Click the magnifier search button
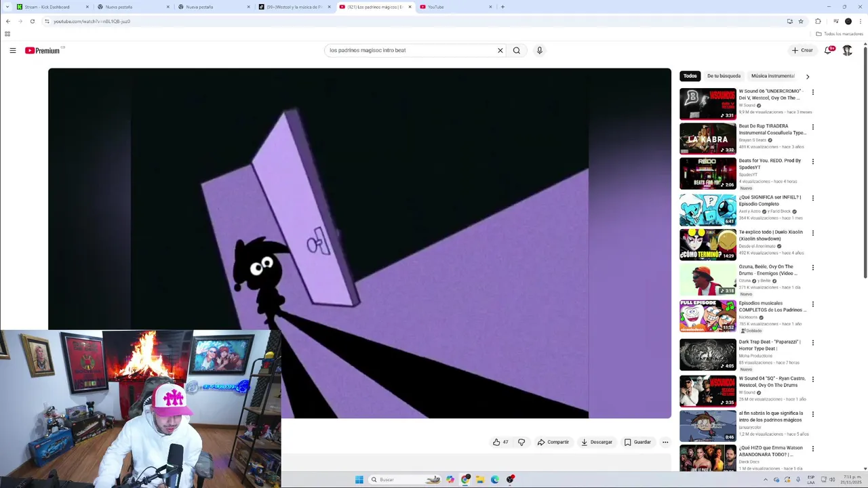 pos(517,50)
